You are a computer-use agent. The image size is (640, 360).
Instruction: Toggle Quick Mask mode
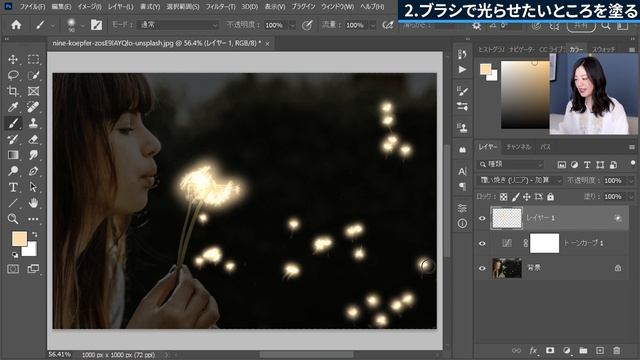(13, 269)
